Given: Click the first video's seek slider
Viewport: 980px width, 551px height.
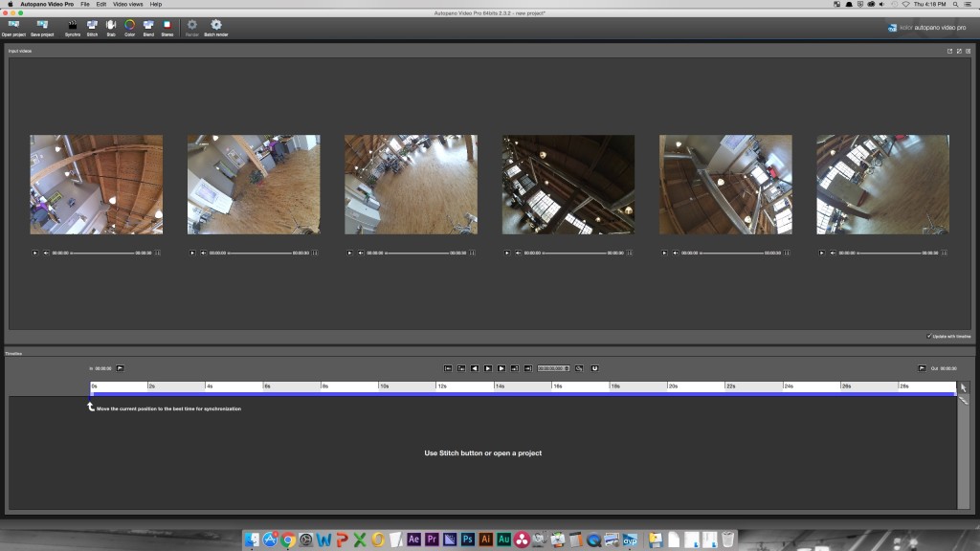Looking at the screenshot, I should click(x=102, y=253).
